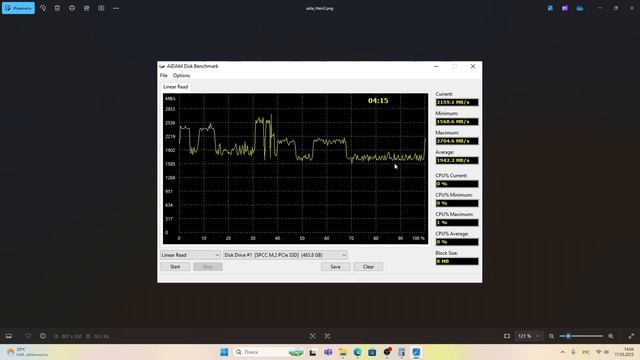Viewport: 640px width, 360px height.
Task: Click the CPU% Maximum value showing 1 %
Action: (457, 222)
